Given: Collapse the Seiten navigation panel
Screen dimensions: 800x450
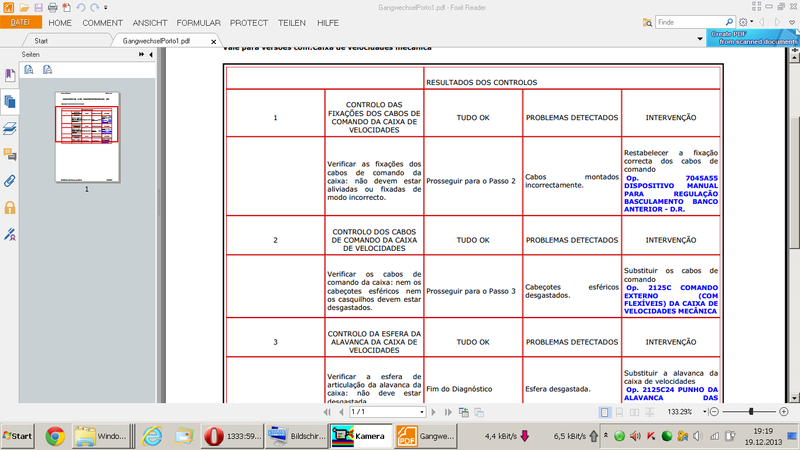Looking at the screenshot, I should coord(150,54).
